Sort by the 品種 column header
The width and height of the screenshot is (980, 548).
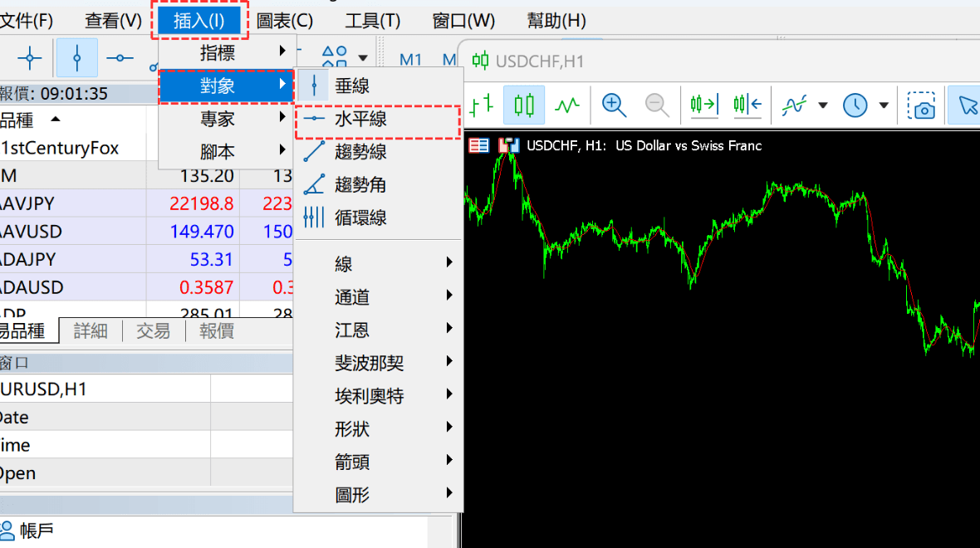click(73, 120)
